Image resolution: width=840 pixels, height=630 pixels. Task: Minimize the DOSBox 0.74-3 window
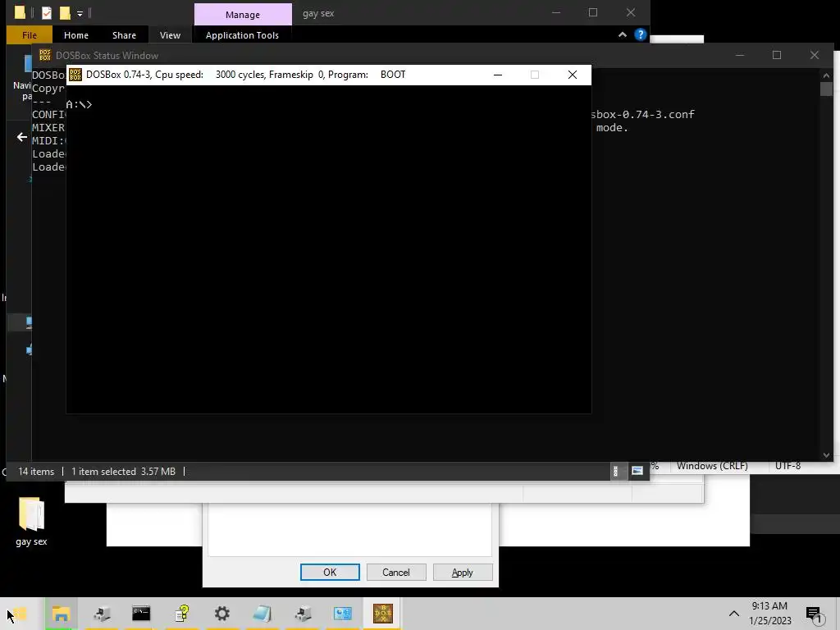coord(498,75)
